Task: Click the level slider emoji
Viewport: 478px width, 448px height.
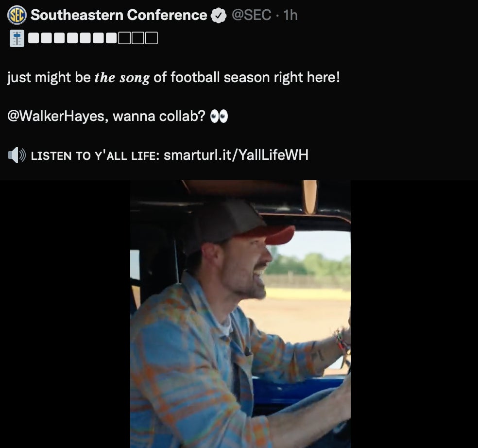Action: click(17, 38)
